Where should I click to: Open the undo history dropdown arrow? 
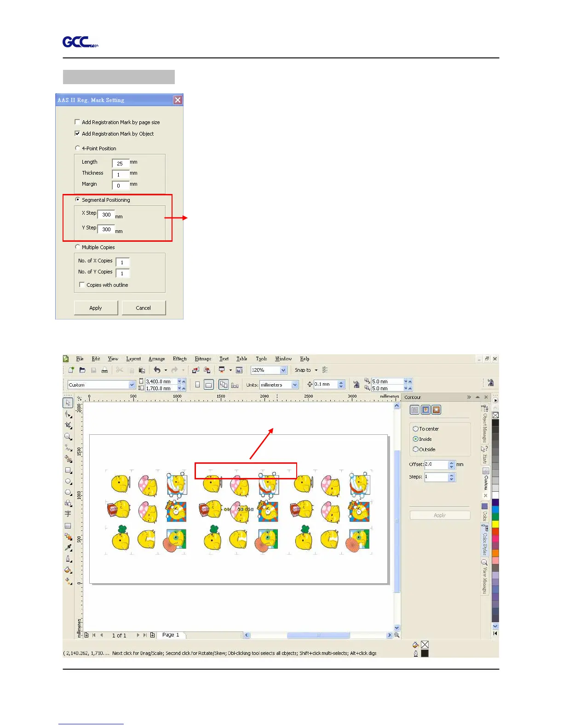point(166,370)
